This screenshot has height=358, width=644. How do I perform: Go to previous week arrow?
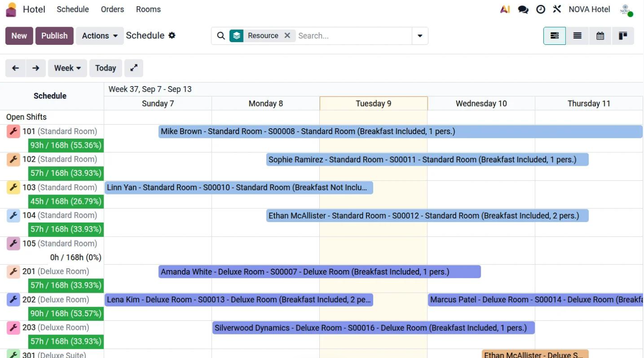15,68
